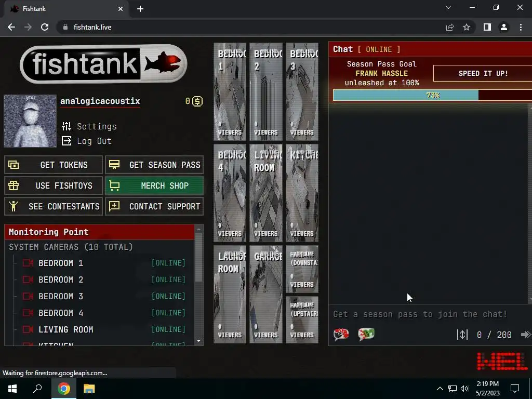The height and width of the screenshot is (399, 532).
Task: Open a new browser tab
Action: [140, 9]
